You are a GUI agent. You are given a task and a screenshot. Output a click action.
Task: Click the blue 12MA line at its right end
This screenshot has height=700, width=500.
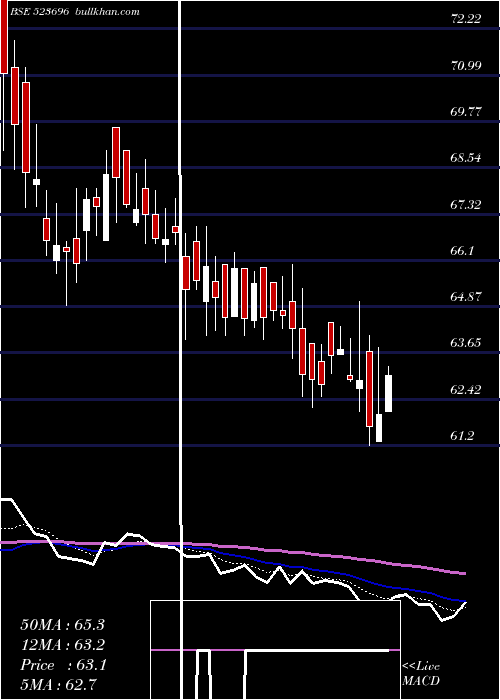point(463,601)
